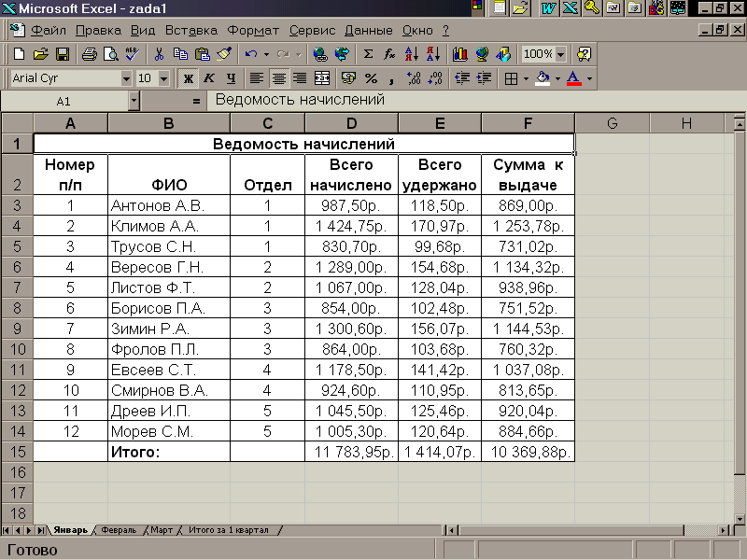Viewport: 747px width, 560px height.
Task: Go to last sheet tab arrow
Action: (x=41, y=530)
